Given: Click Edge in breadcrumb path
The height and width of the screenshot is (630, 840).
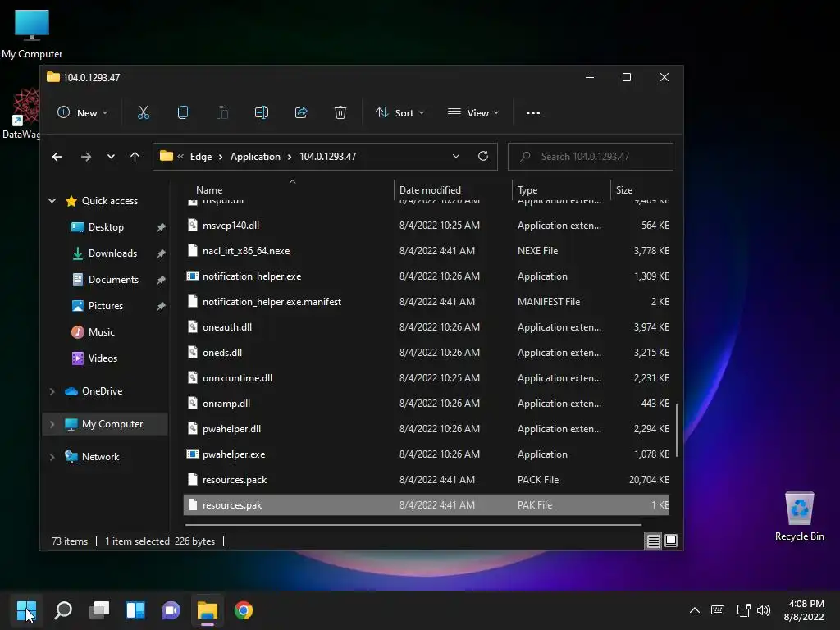Looking at the screenshot, I should [x=201, y=157].
